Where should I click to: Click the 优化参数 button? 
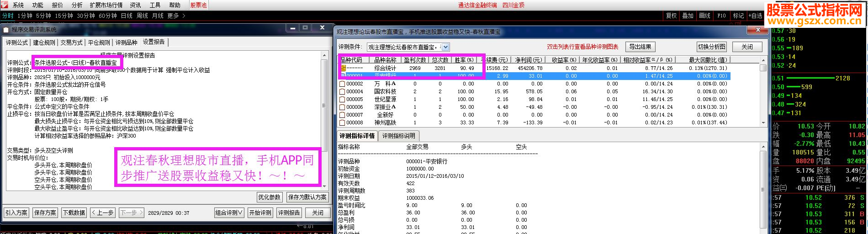(270, 197)
